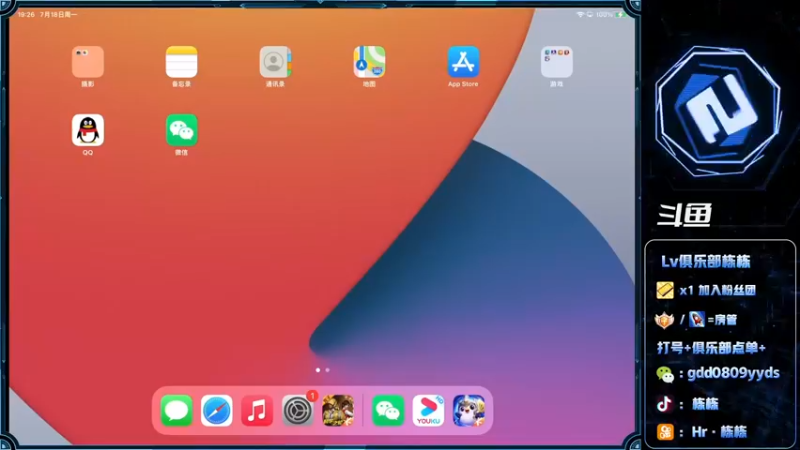Click the Lv俱乐部栋栋 title

pos(706,261)
